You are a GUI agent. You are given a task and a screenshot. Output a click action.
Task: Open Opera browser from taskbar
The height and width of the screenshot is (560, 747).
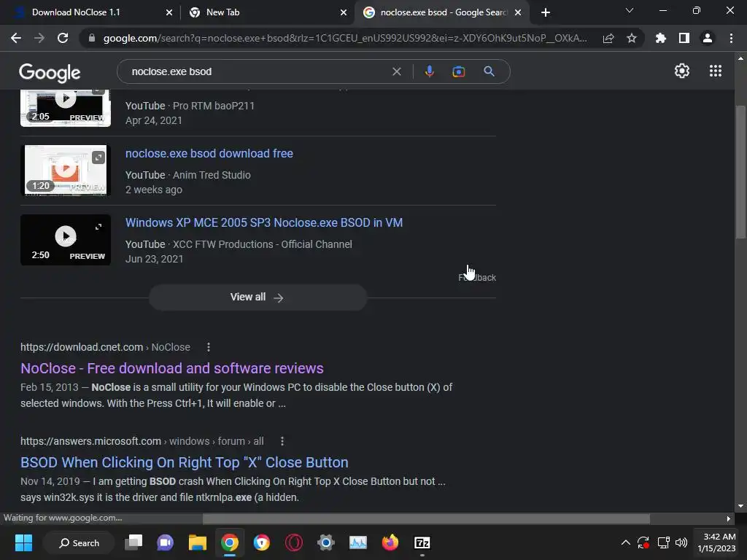click(x=293, y=542)
